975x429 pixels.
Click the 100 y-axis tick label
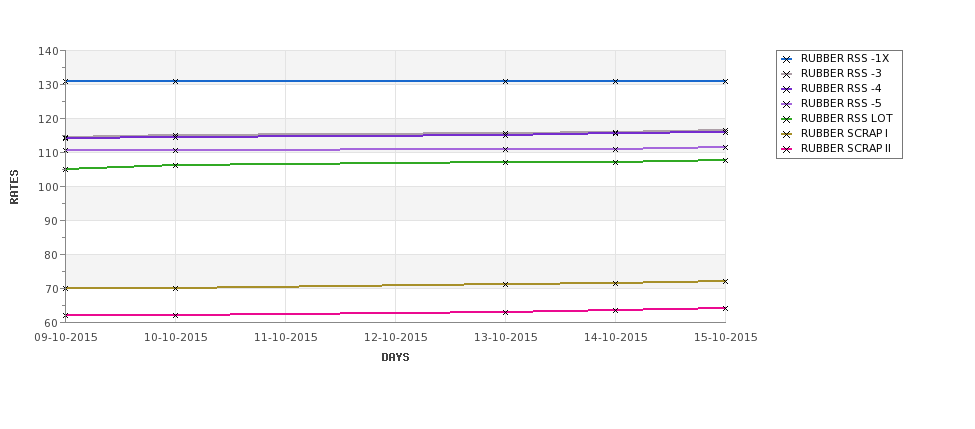49,187
